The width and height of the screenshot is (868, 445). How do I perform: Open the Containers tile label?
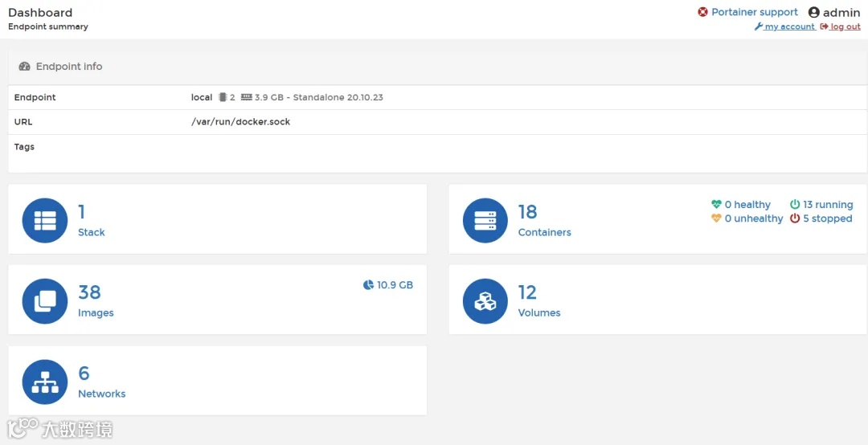[x=545, y=232]
